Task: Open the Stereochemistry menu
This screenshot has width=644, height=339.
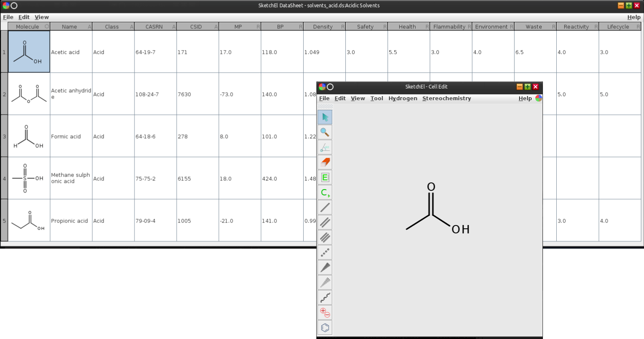Action: (x=446, y=99)
